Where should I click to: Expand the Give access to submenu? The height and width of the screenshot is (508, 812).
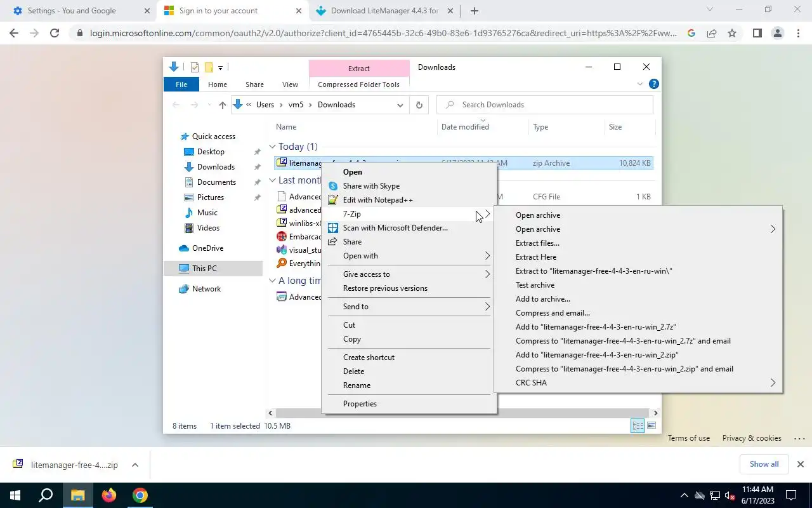click(x=409, y=274)
